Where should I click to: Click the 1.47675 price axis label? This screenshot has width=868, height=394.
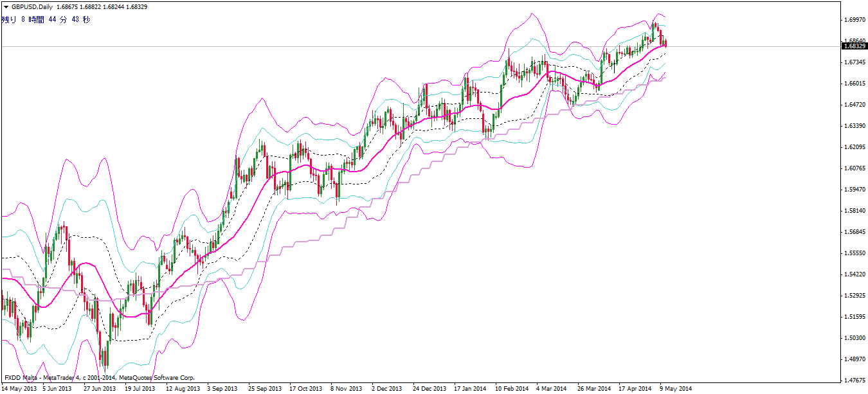[854, 381]
